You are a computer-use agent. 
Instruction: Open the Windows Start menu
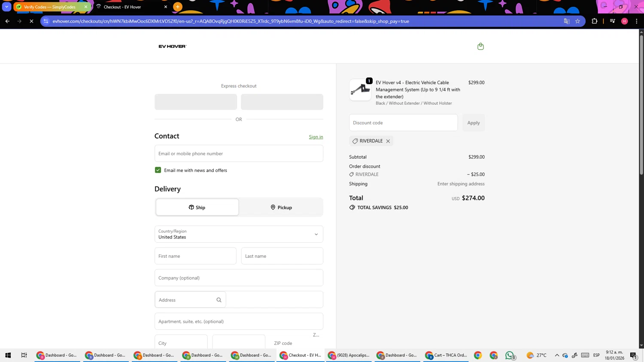tap(8, 355)
